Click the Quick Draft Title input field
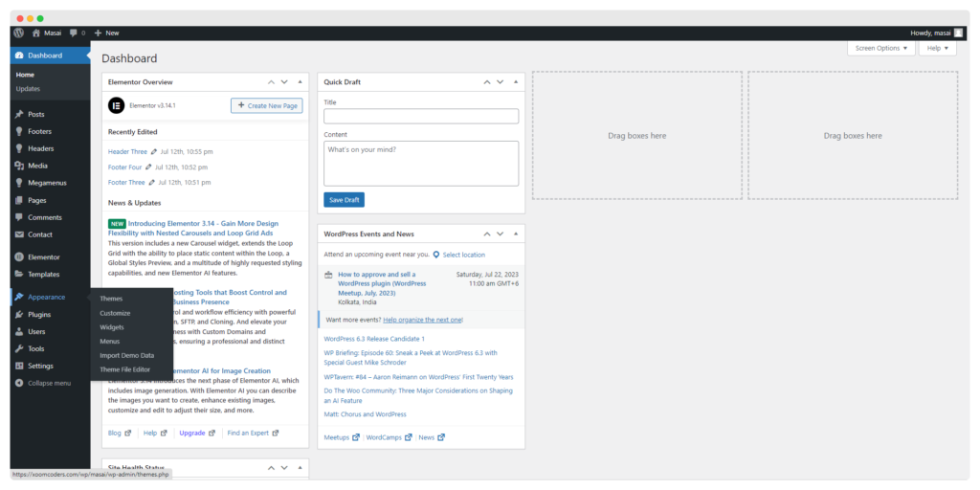This screenshot has width=980, height=490. click(421, 116)
